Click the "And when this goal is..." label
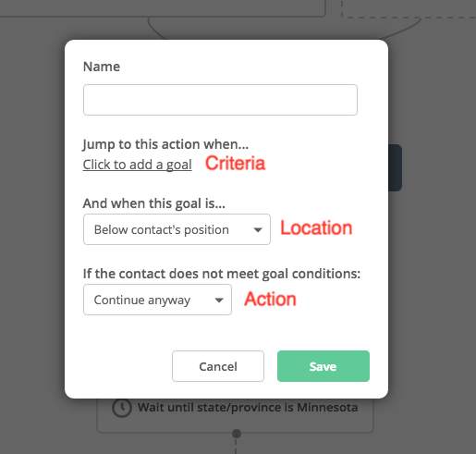The height and width of the screenshot is (454, 476). (x=154, y=203)
